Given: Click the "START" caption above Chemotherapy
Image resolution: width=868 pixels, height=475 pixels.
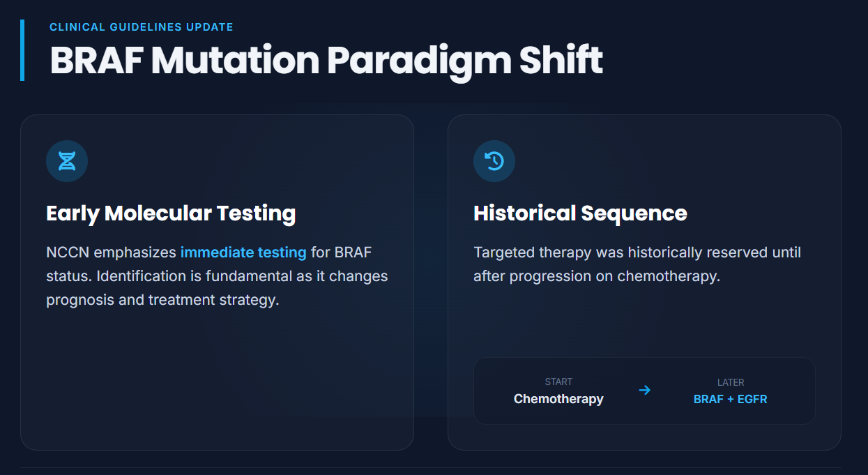Looking at the screenshot, I should coord(558,382).
